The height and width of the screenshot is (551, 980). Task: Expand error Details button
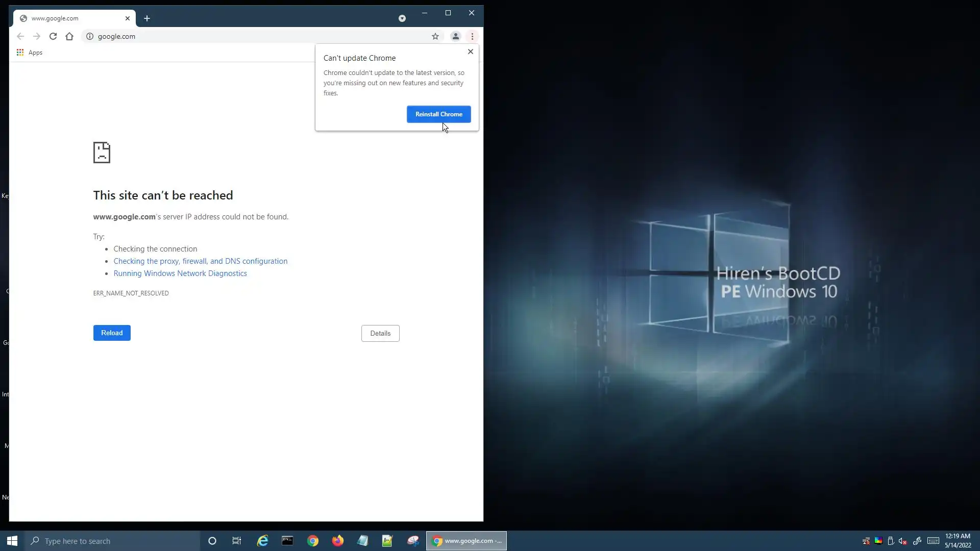coord(380,333)
